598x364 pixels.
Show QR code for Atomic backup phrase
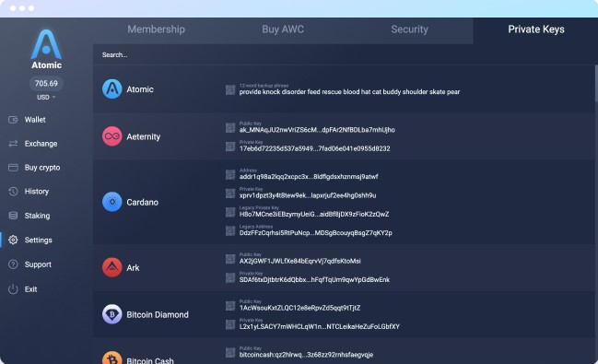pos(230,89)
